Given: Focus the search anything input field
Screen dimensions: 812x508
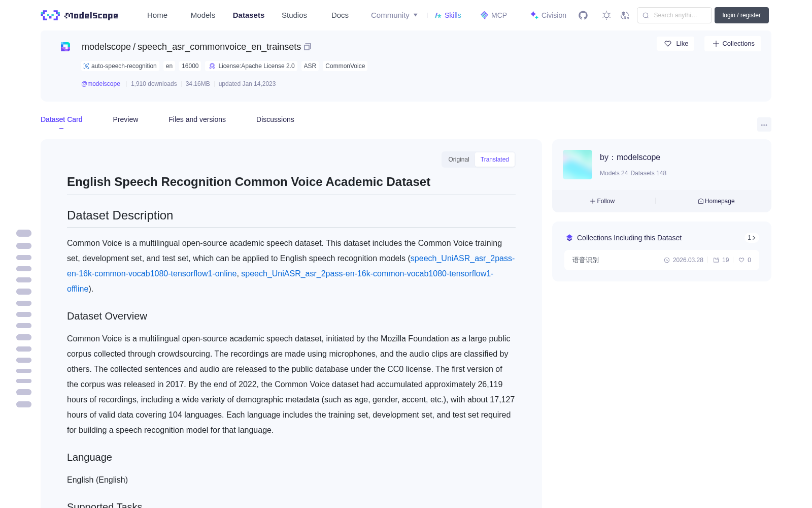Looking at the screenshot, I should (x=674, y=15).
